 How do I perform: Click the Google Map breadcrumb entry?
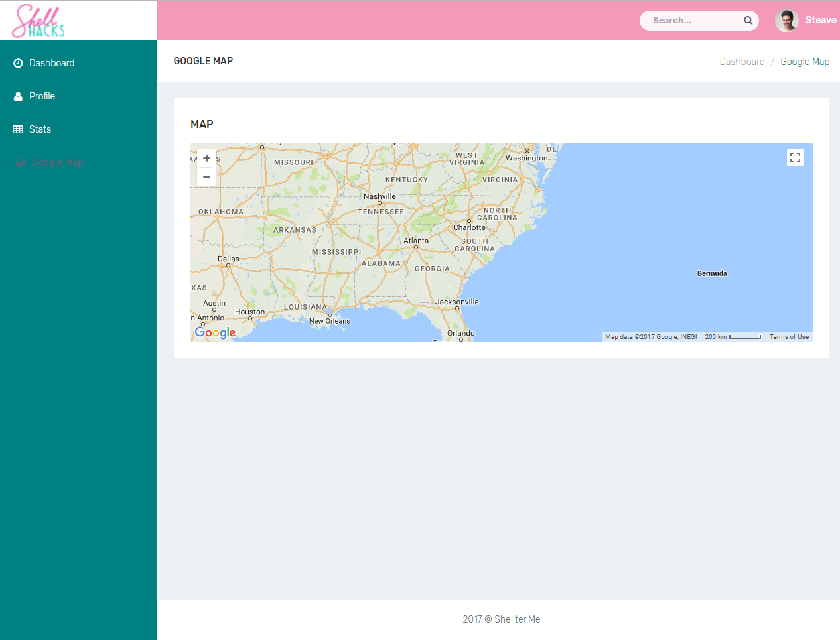(805, 62)
